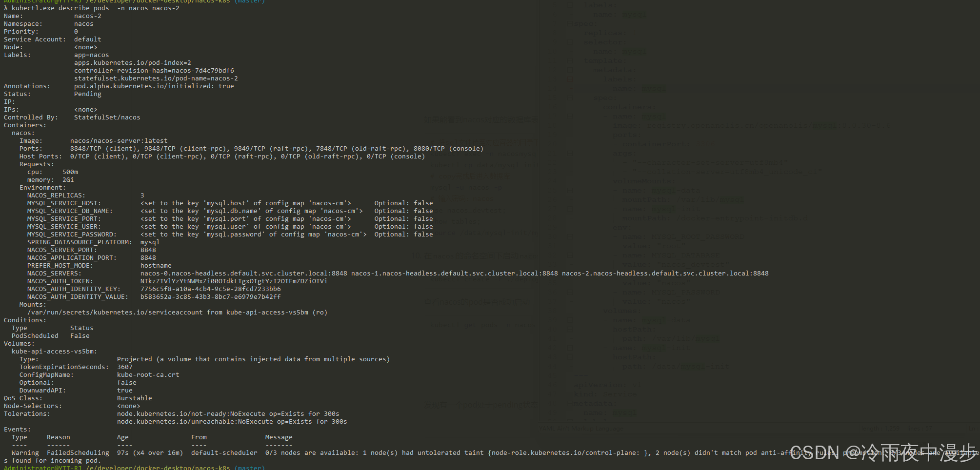Select the Name value 'nacos-2'

click(x=88, y=16)
